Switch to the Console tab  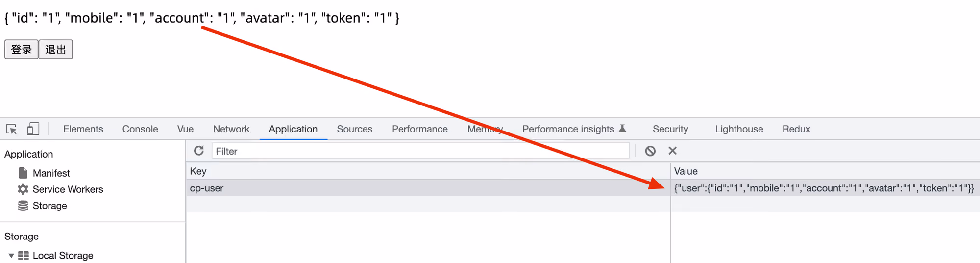point(140,129)
